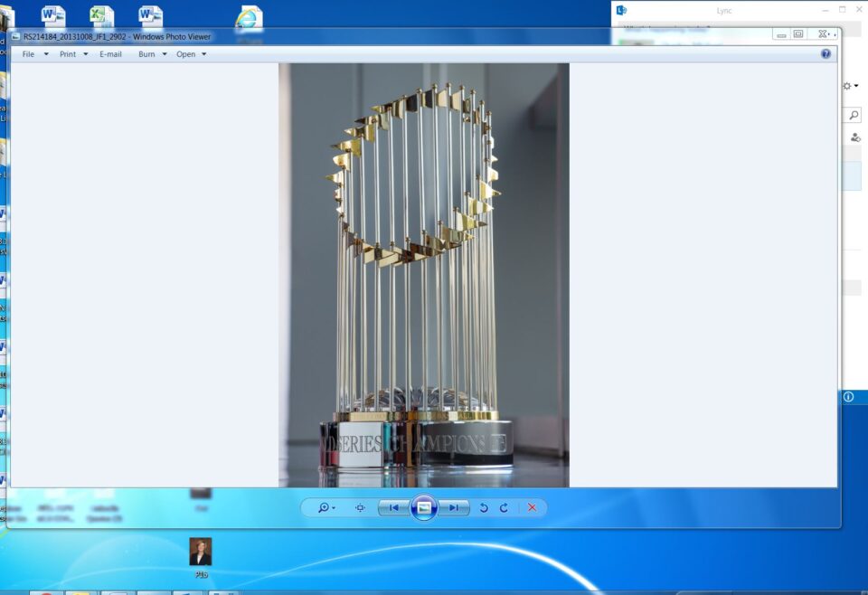Maximize the Windows Photo Viewer window
The image size is (868, 595).
pyautogui.click(x=798, y=34)
